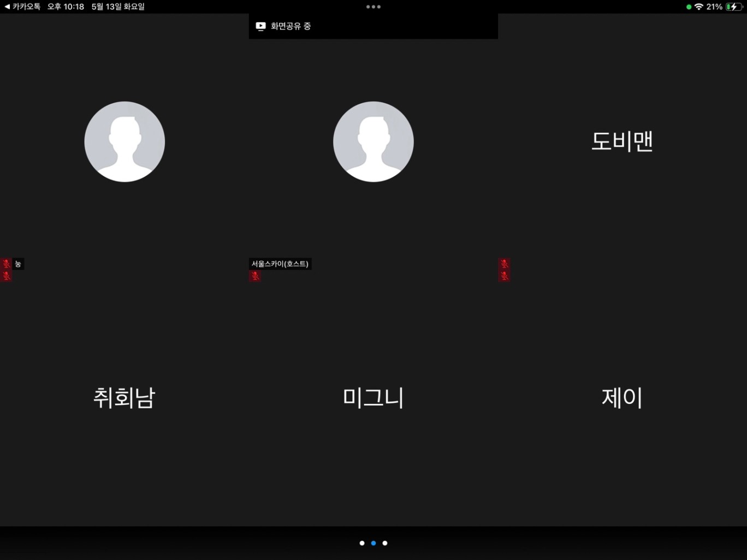Viewport: 747px width, 560px height.
Task: Select the host 서울스카이's profile avatar
Action: (x=373, y=141)
